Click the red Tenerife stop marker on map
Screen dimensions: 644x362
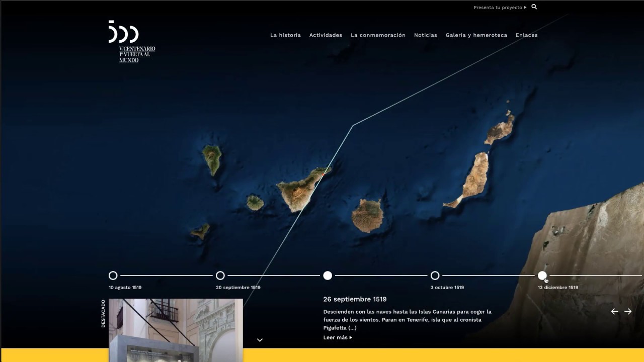323,174
